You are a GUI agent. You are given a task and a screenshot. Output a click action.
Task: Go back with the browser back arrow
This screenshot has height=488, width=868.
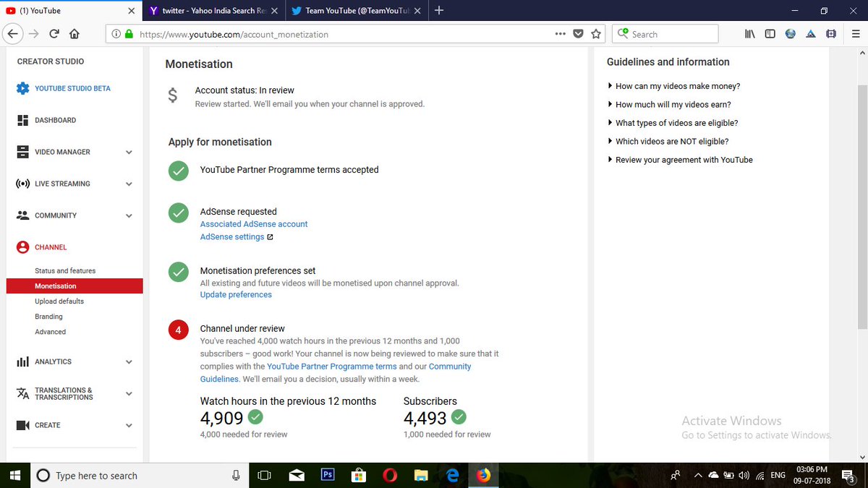(x=12, y=34)
